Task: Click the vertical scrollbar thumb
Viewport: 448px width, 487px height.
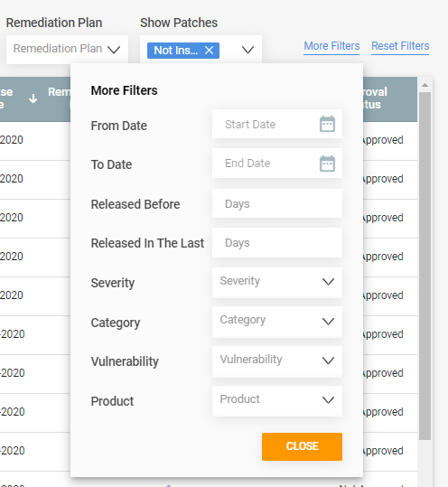Action: point(425,266)
